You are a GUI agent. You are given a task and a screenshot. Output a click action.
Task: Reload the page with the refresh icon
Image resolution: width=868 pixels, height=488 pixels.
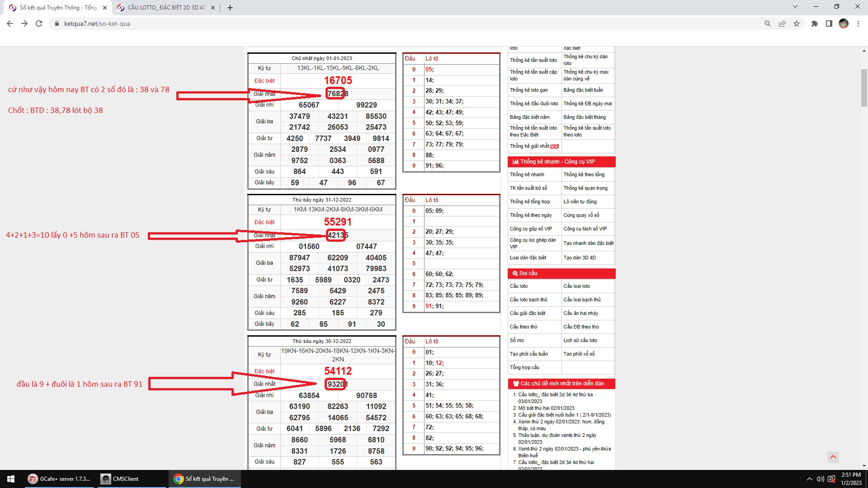(x=39, y=23)
